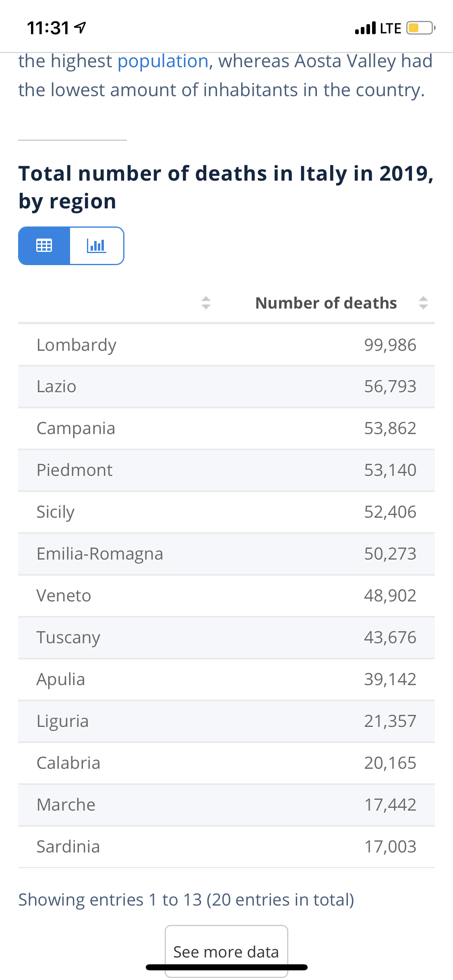Tap the battery status icon
This screenshot has width=453, height=980.
coord(420,28)
